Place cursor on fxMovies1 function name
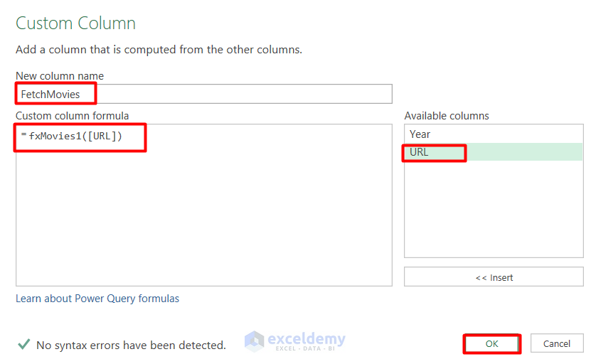Image resolution: width=591 pixels, height=364 pixels. 55,136
